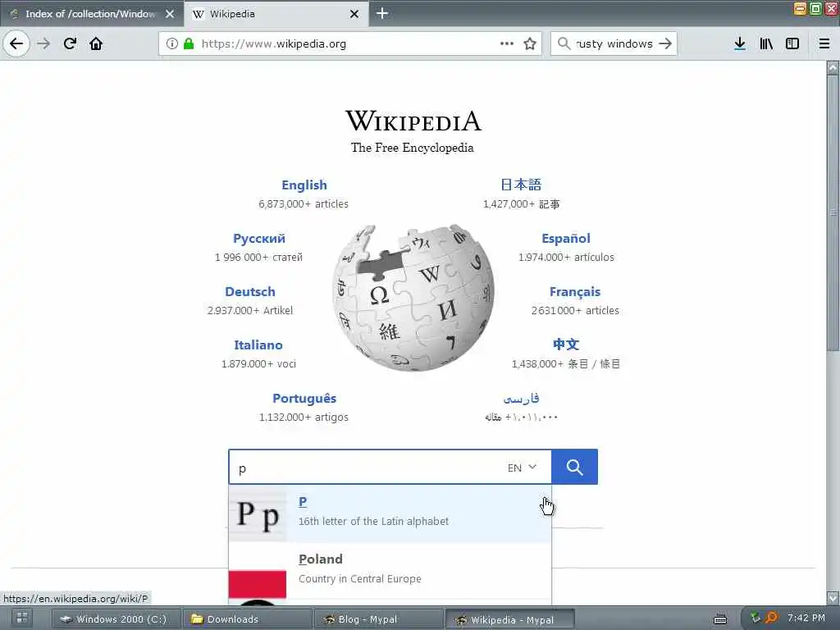The width and height of the screenshot is (840, 630).
Task: Reload the current page
Action: click(x=70, y=43)
